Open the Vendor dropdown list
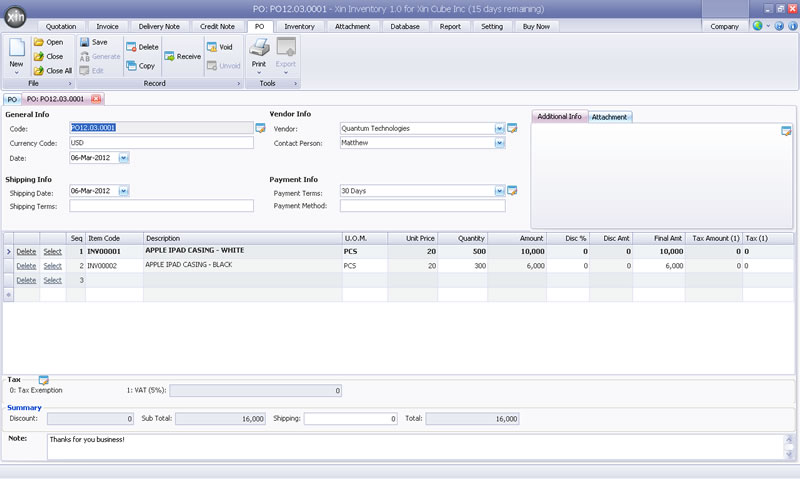This screenshot has height=479, width=800. (499, 129)
